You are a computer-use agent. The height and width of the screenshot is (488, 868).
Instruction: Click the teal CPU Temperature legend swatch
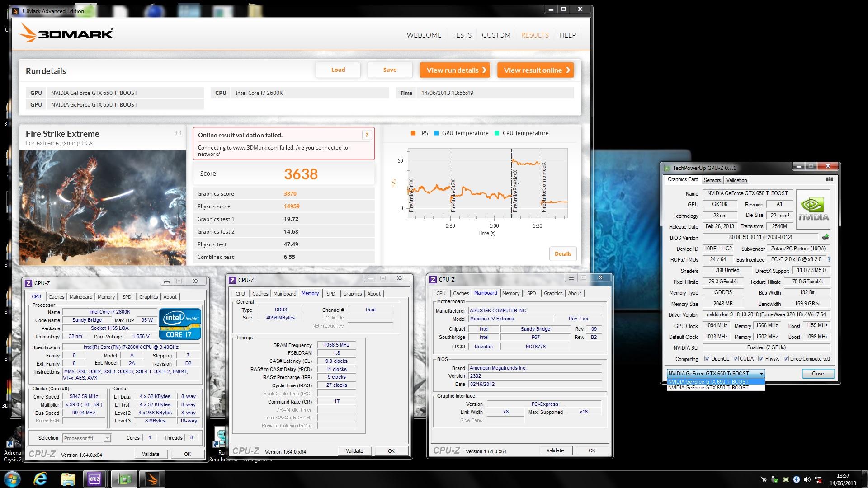tap(497, 133)
